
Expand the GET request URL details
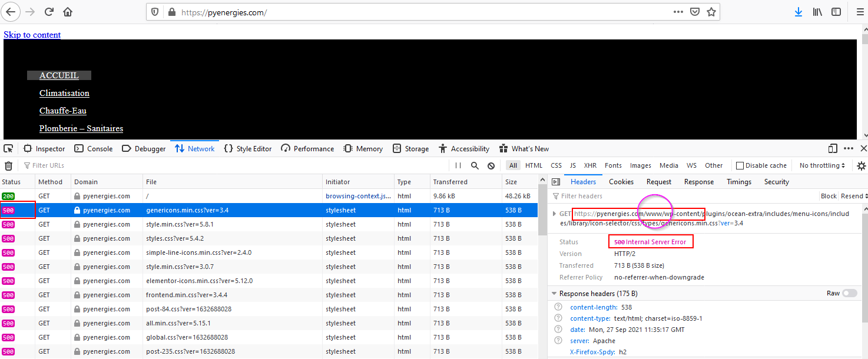(x=554, y=214)
